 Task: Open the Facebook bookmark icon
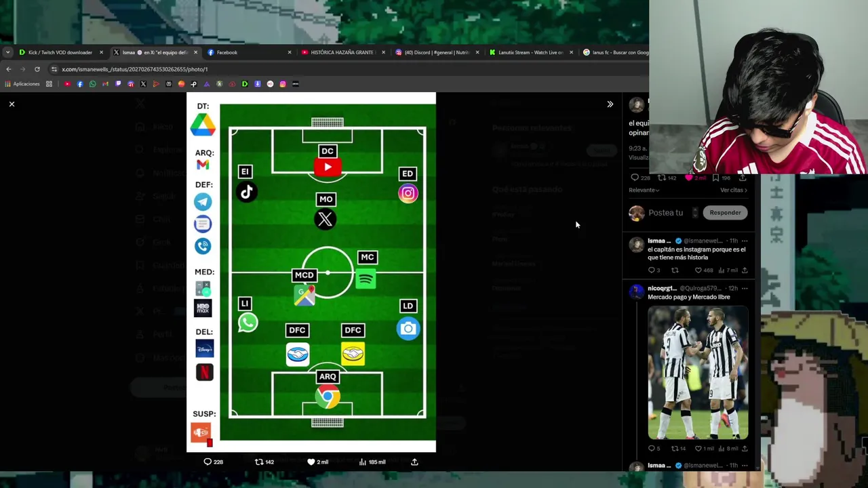[x=80, y=84]
